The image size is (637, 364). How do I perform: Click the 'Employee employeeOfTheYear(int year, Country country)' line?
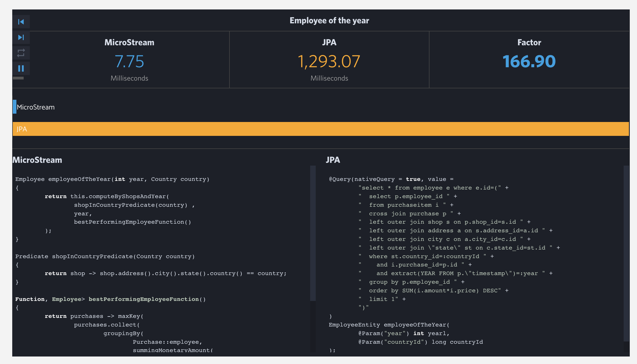[x=112, y=179]
